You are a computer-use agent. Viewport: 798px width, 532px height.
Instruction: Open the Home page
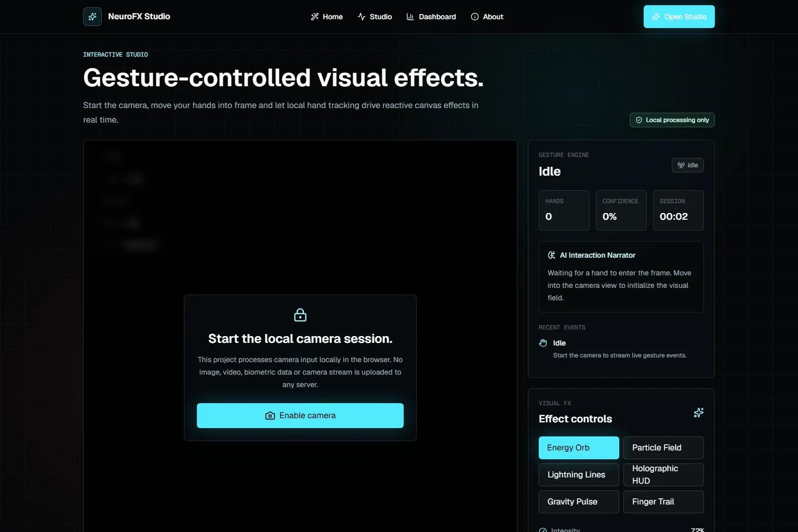click(327, 17)
